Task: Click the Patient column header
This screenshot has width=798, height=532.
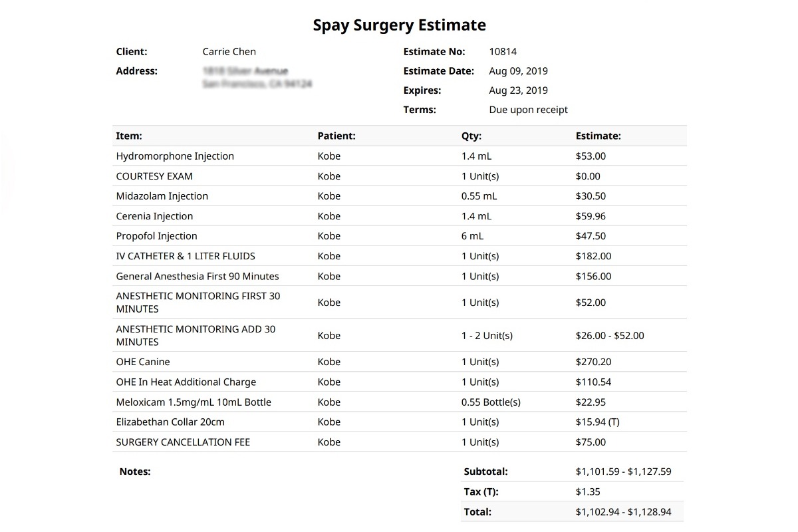Action: (x=336, y=136)
